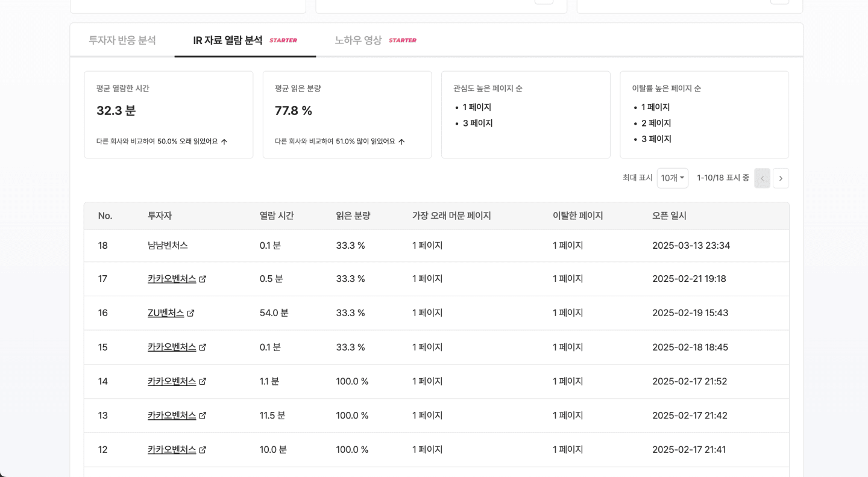Click the 열람 시간 column header
The height and width of the screenshot is (477, 868).
(277, 216)
